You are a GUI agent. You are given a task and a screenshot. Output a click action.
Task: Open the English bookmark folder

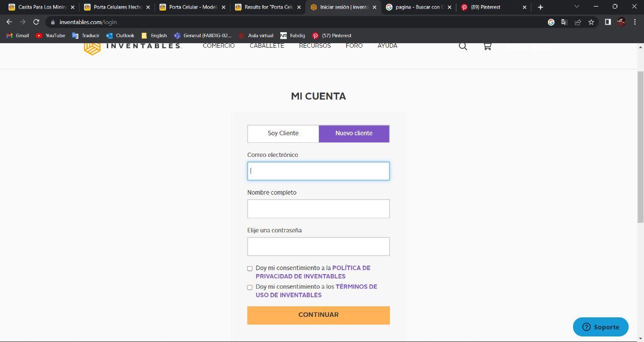(154, 36)
